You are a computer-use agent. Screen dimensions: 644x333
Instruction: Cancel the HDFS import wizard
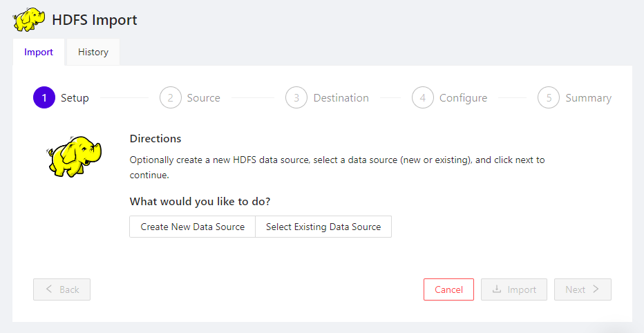pos(448,289)
